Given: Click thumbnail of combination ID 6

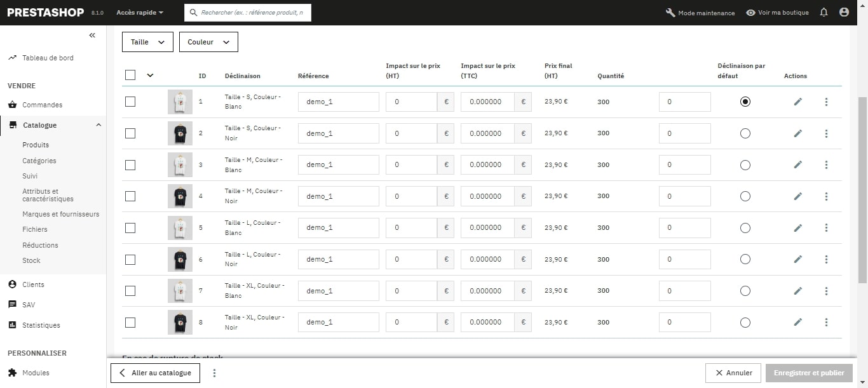Looking at the screenshot, I should pyautogui.click(x=180, y=259).
